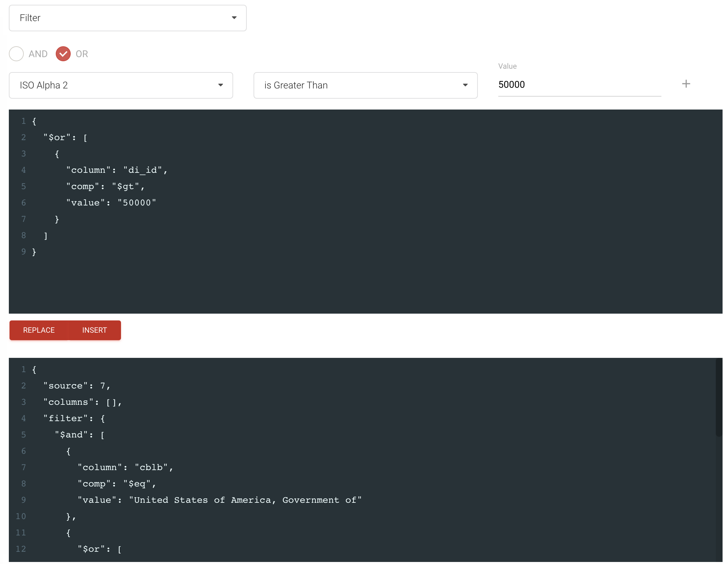Viewport: 728px width, 564px height.
Task: Select the AND radio button
Action: click(16, 54)
